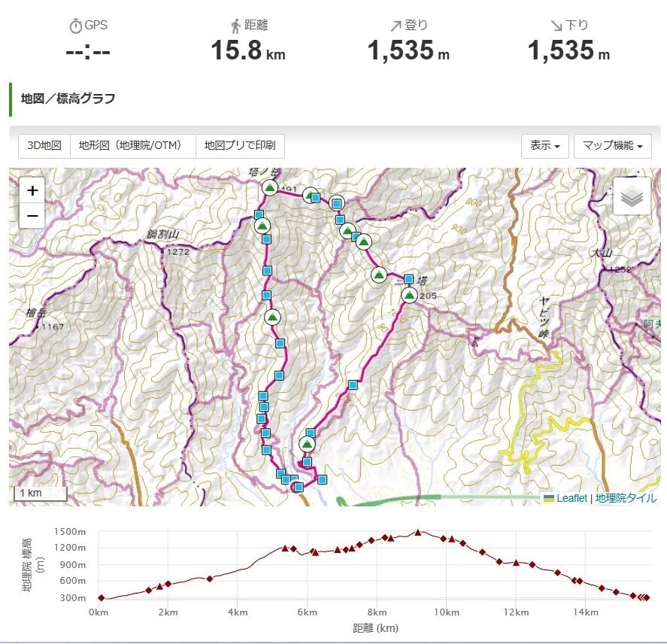Open the 地理院タイル attribution link
The image size is (667, 644).
tap(626, 498)
